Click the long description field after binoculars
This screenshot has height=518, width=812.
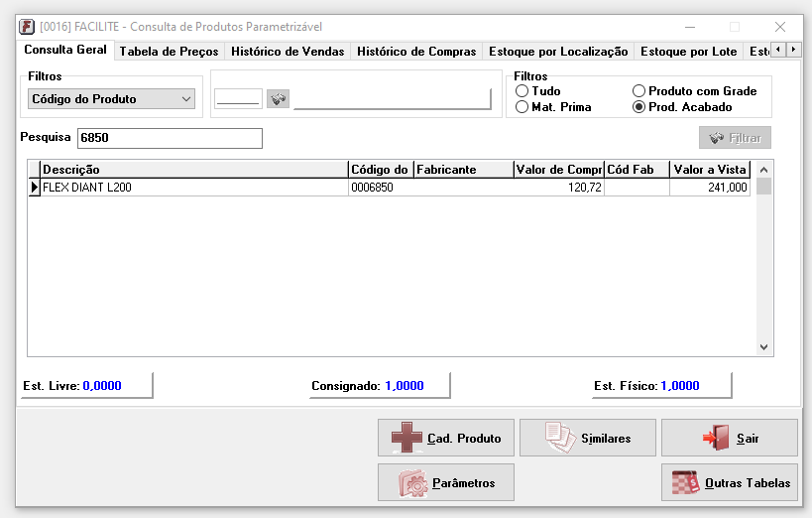(x=393, y=98)
